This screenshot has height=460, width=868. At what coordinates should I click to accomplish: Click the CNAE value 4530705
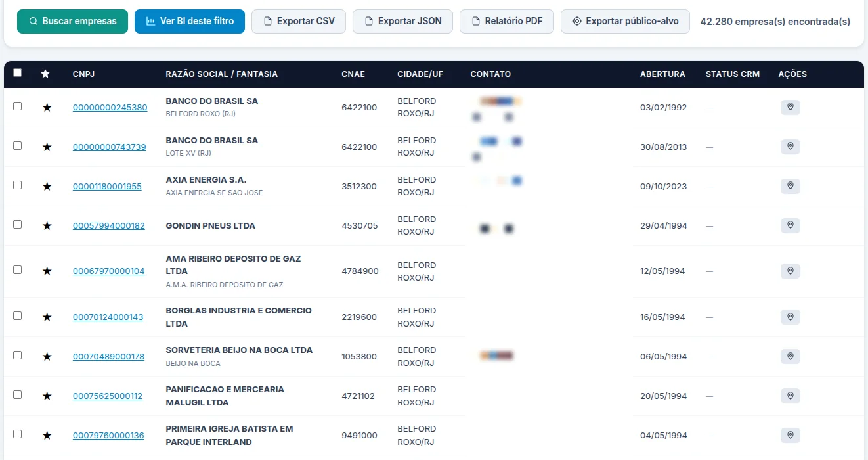[x=360, y=225]
